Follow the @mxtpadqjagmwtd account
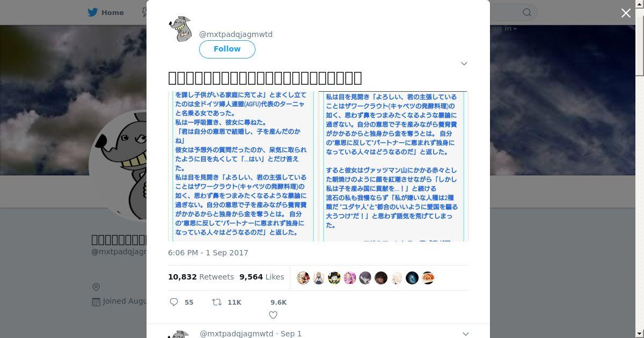644x338 pixels. click(x=227, y=49)
